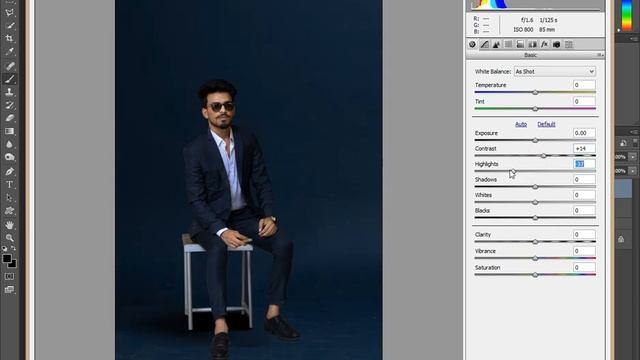The image size is (640, 360).
Task: Open the Split Toning tab
Action: [520, 44]
